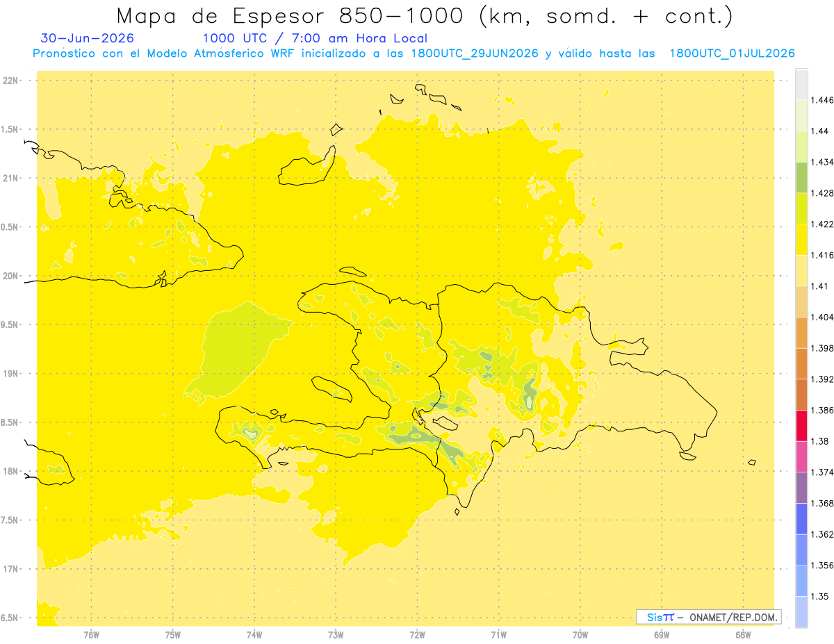The width and height of the screenshot is (834, 644).
Task: Click the longitude label '72W'
Action: pyautogui.click(x=418, y=635)
